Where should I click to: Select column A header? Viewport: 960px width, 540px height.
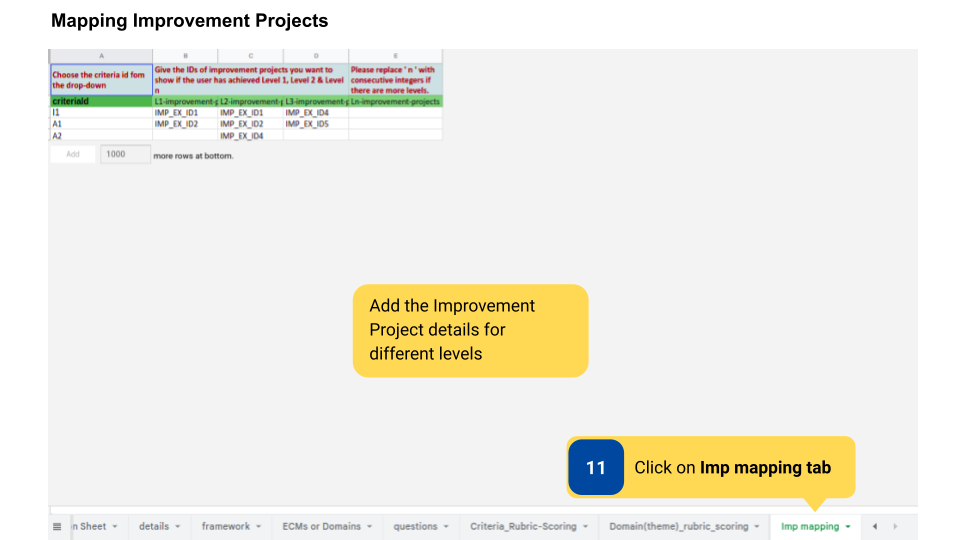(x=100, y=56)
